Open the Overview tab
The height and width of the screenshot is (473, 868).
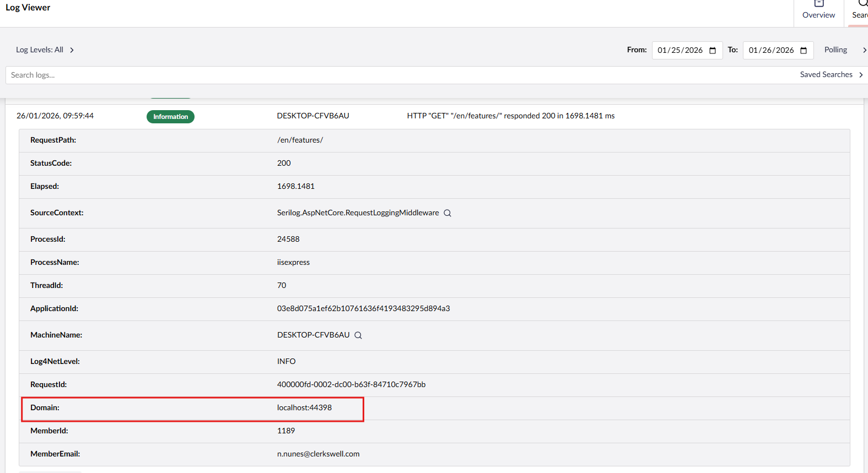coord(818,11)
